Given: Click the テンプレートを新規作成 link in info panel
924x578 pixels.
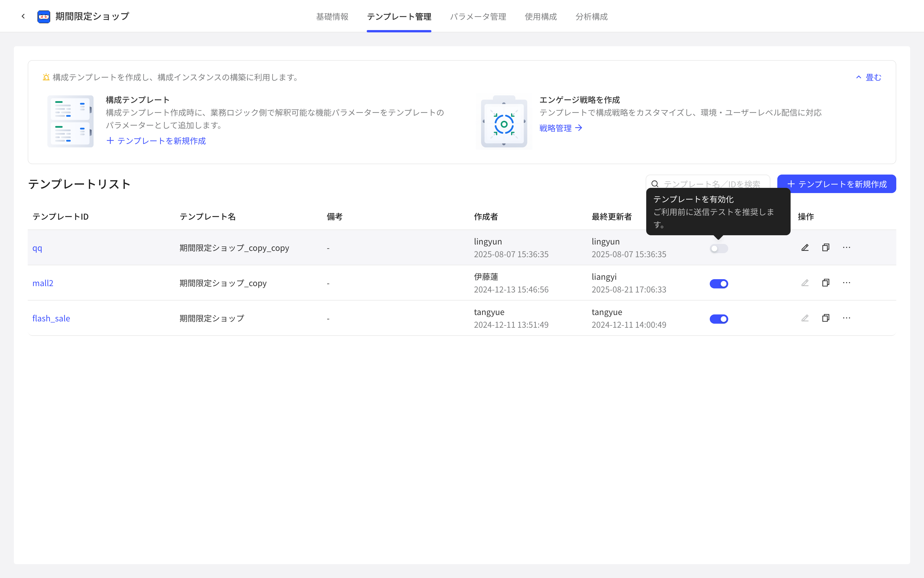Looking at the screenshot, I should click(156, 141).
